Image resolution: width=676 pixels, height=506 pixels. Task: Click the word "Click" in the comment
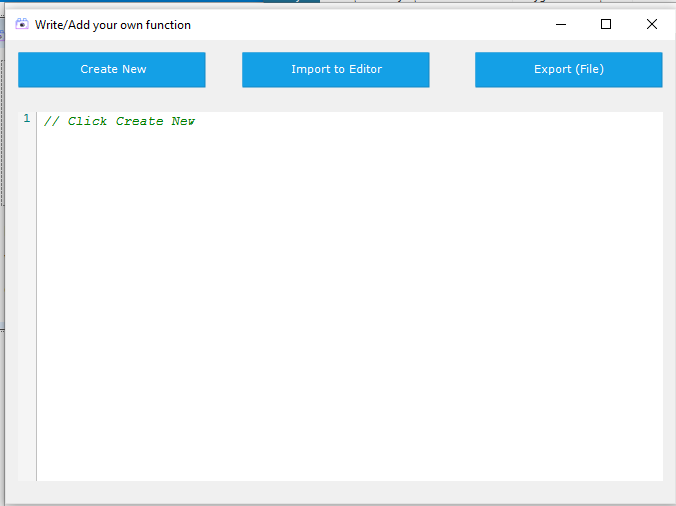(88, 121)
